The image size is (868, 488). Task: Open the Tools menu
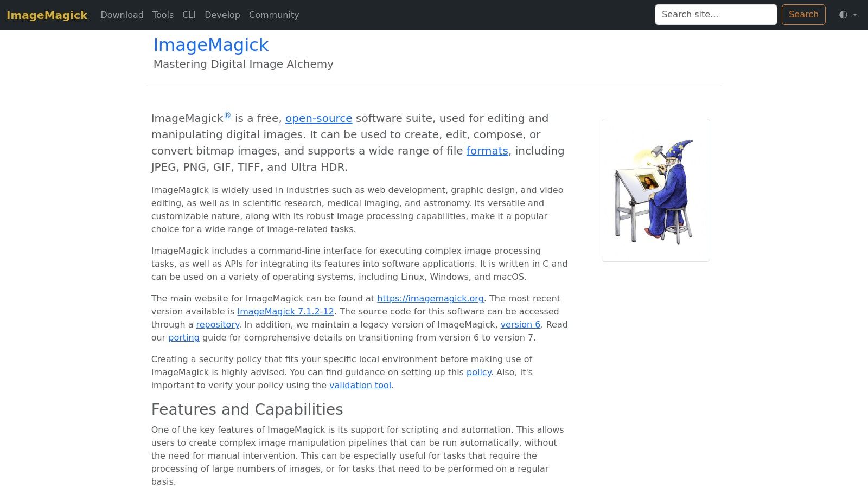point(163,15)
